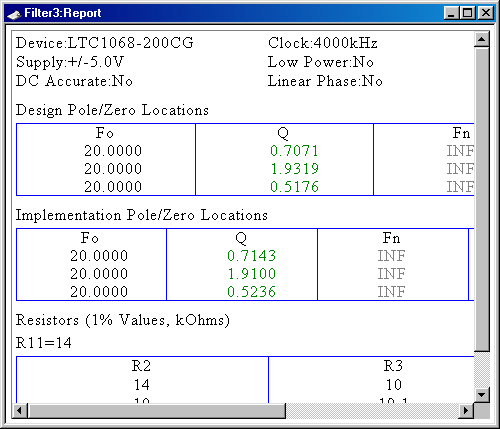This screenshot has height=429, width=500.
Task: Click the R3 column header
Action: 393,366
